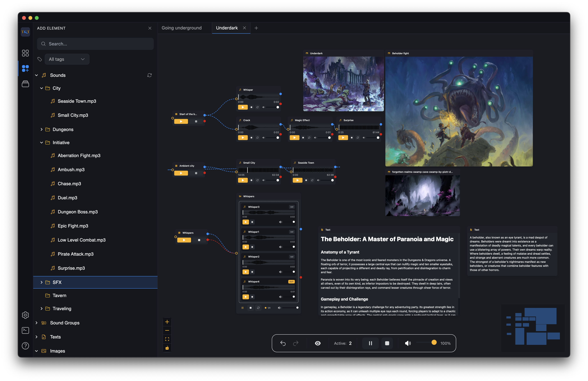Open the console terminal icon

point(25,330)
